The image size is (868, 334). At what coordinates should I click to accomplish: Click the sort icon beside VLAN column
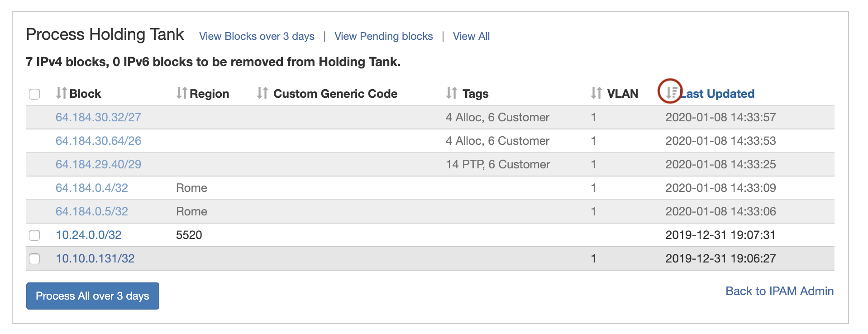coord(596,93)
